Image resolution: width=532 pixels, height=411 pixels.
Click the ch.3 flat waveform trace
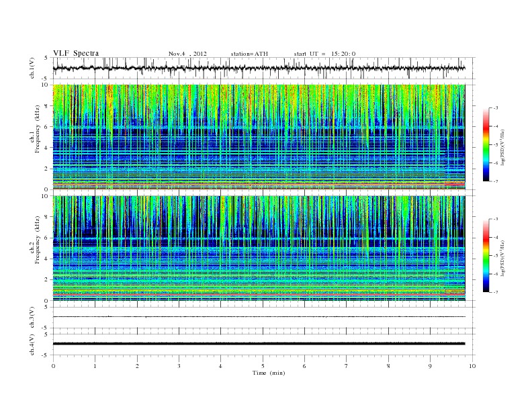click(259, 317)
